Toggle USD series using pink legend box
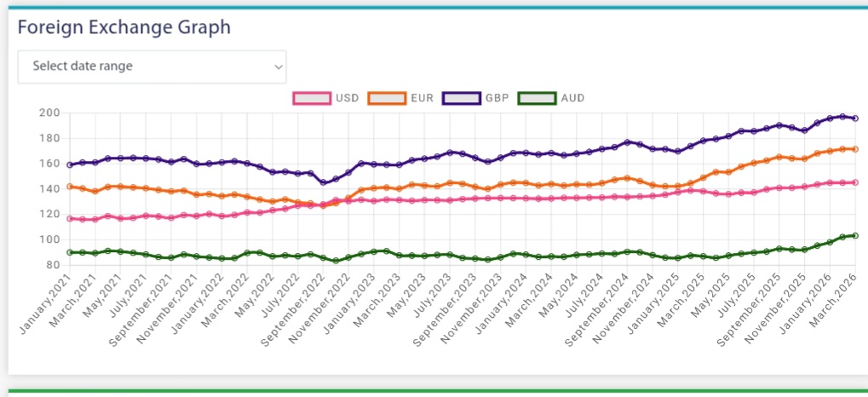The image size is (868, 397). pos(311,98)
